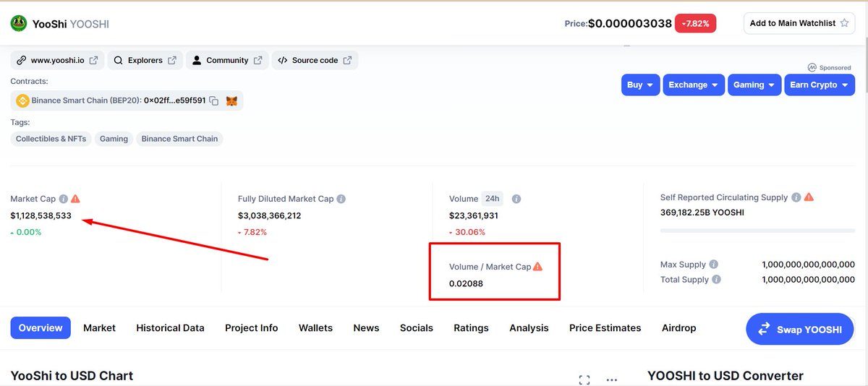Click the -7.82% price change badge
This screenshot has height=386, width=868.
click(696, 23)
